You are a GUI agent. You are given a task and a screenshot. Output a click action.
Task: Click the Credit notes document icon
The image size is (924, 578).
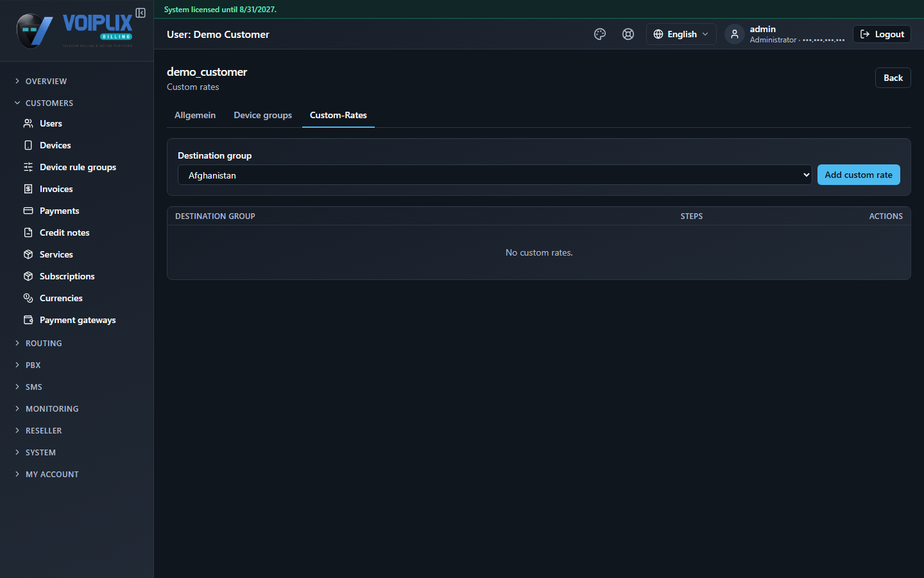(28, 232)
